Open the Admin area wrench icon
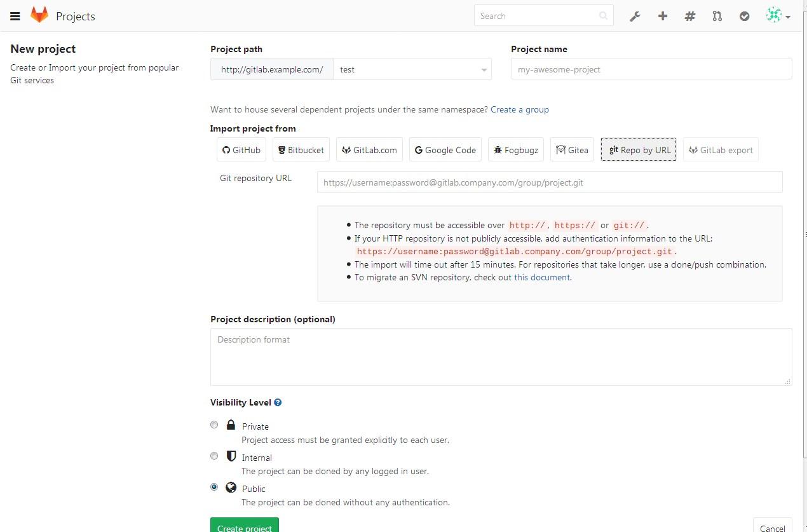807x532 pixels. point(635,17)
